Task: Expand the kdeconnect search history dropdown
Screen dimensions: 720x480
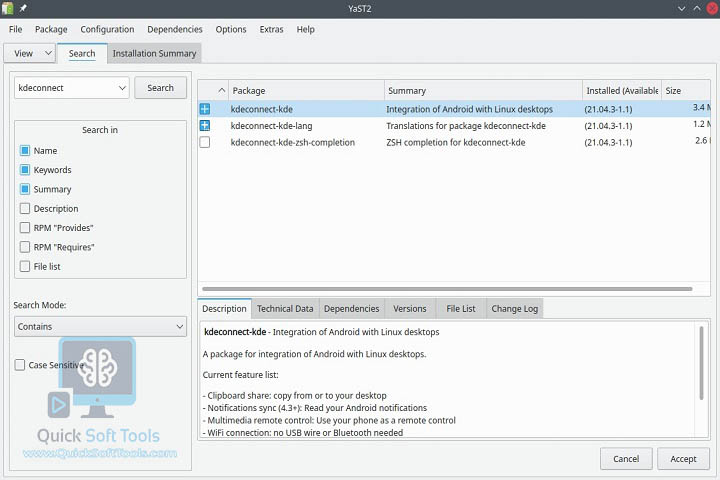Action: [x=122, y=88]
